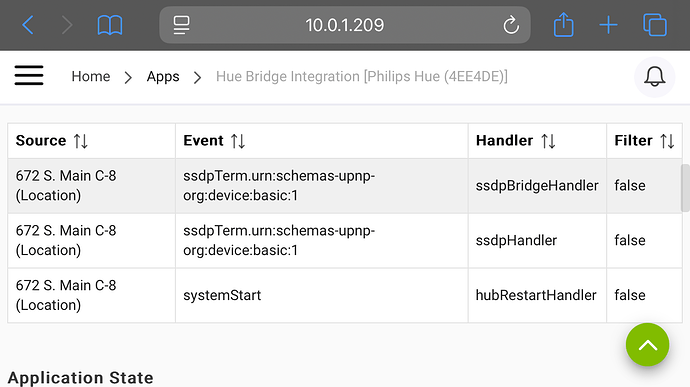
Task: Tap the green scroll-to-top button
Action: coord(647,345)
